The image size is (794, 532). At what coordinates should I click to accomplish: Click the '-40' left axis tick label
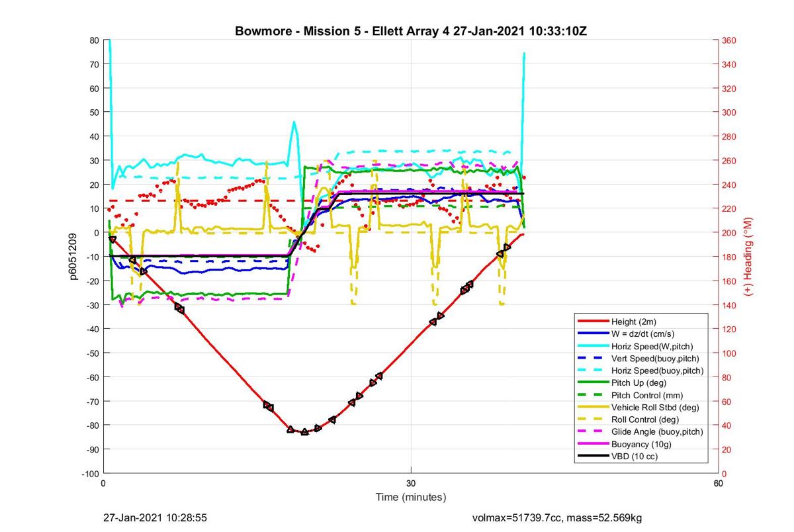[92, 329]
